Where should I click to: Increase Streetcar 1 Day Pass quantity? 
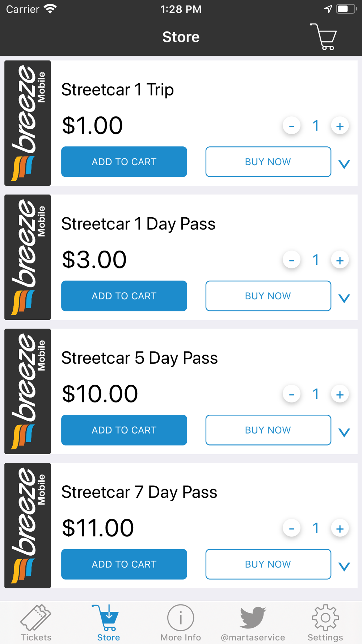click(x=340, y=260)
